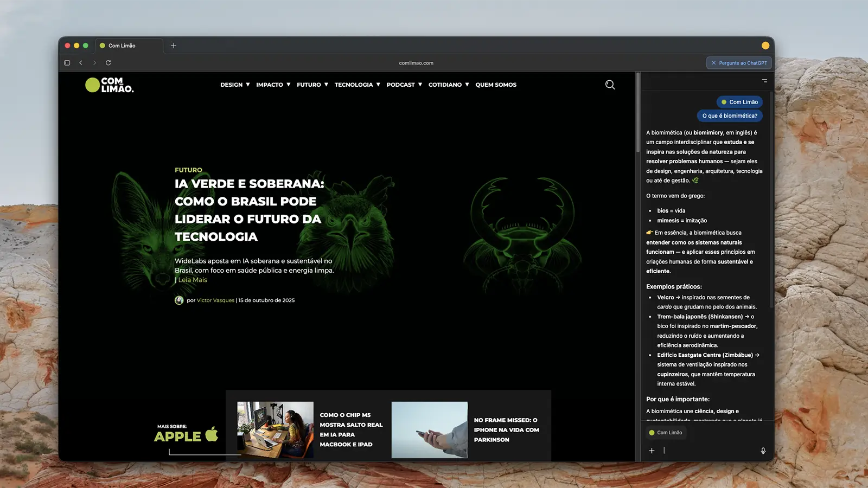
Task: Open author Victor Vasques link
Action: 215,300
